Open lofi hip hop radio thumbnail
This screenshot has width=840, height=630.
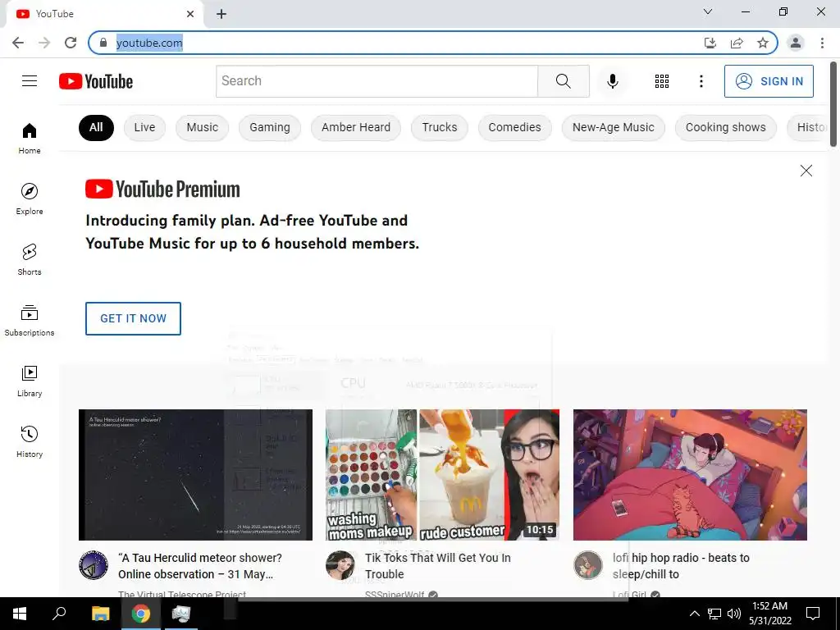[690, 475]
